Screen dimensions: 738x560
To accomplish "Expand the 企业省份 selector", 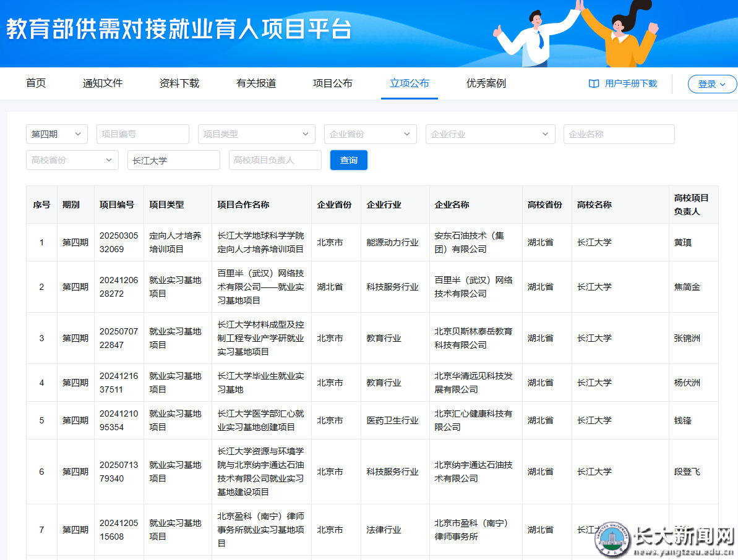I will click(370, 134).
